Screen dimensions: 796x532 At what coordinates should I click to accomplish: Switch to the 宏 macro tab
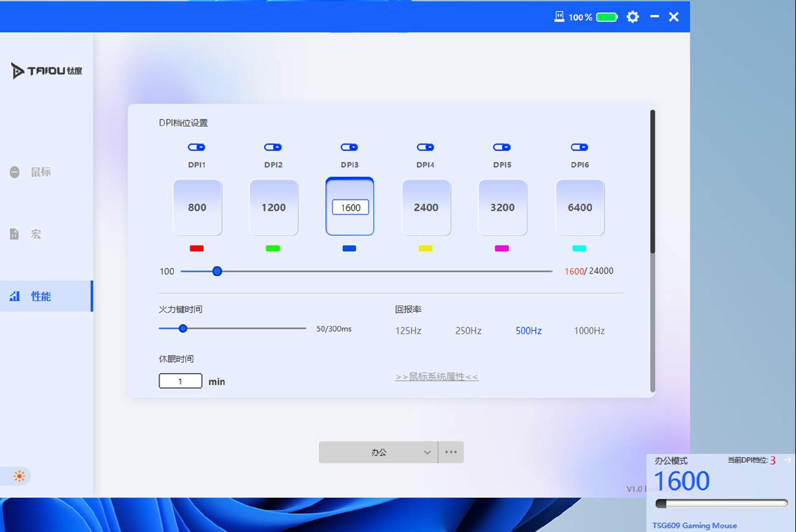coord(46,234)
